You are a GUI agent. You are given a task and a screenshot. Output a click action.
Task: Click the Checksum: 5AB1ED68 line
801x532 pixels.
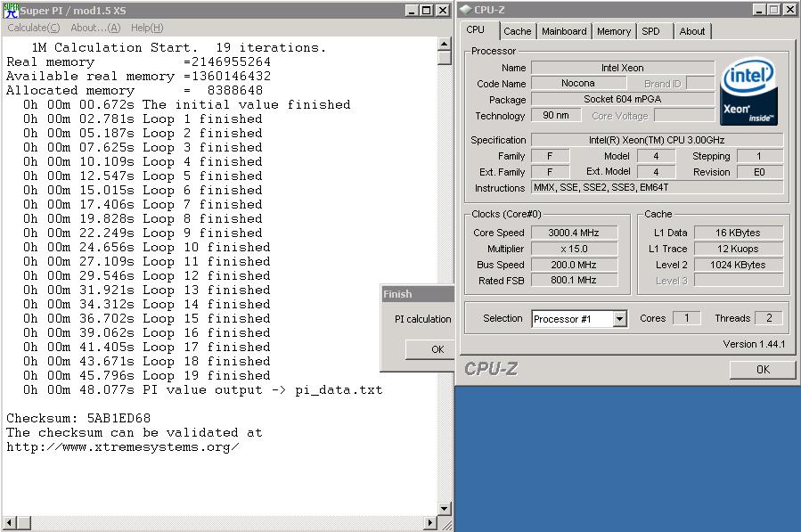click(x=78, y=418)
